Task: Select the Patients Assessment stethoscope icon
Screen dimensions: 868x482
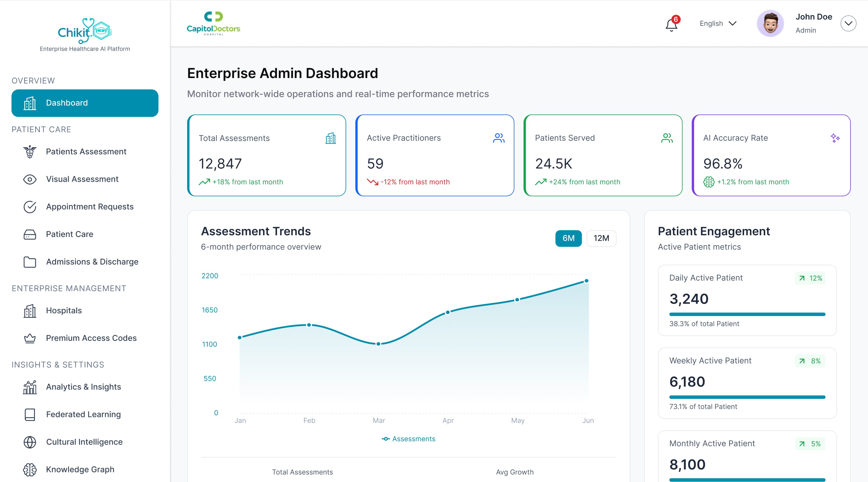Action: pyautogui.click(x=30, y=152)
